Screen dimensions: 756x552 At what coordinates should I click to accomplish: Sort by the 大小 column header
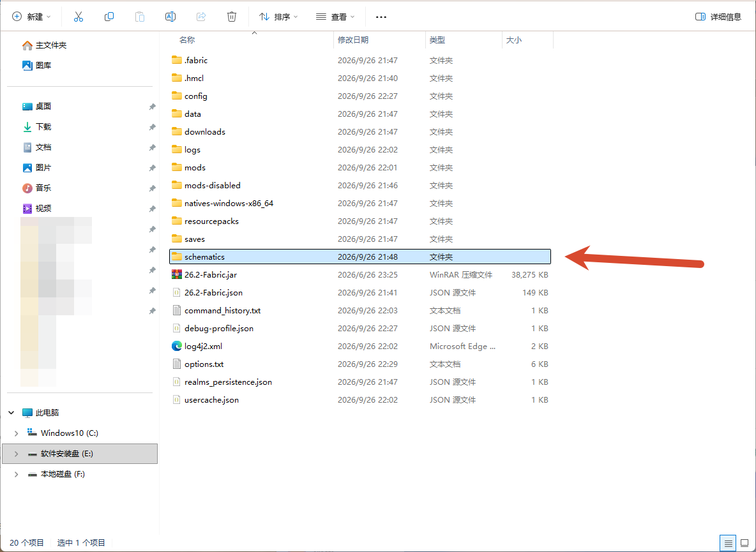click(514, 40)
